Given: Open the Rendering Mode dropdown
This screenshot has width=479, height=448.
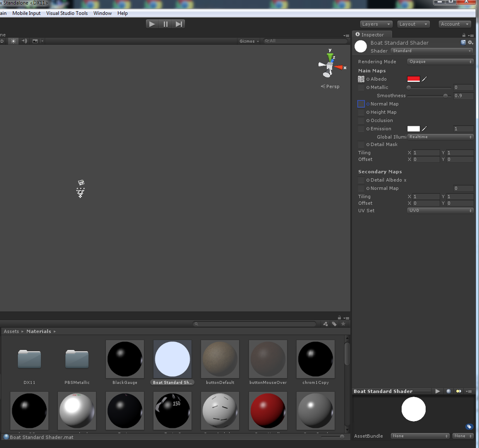Looking at the screenshot, I should [x=440, y=61].
